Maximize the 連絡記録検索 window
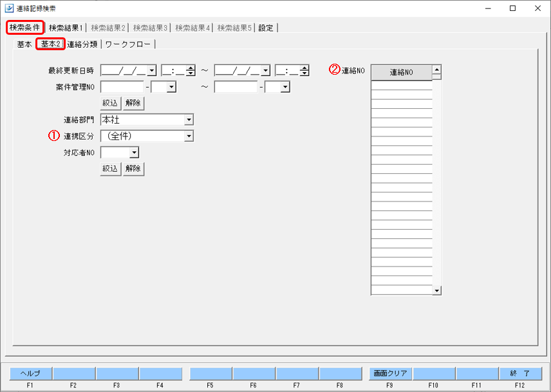Screen dimensions: 551x392 coord(512,8)
